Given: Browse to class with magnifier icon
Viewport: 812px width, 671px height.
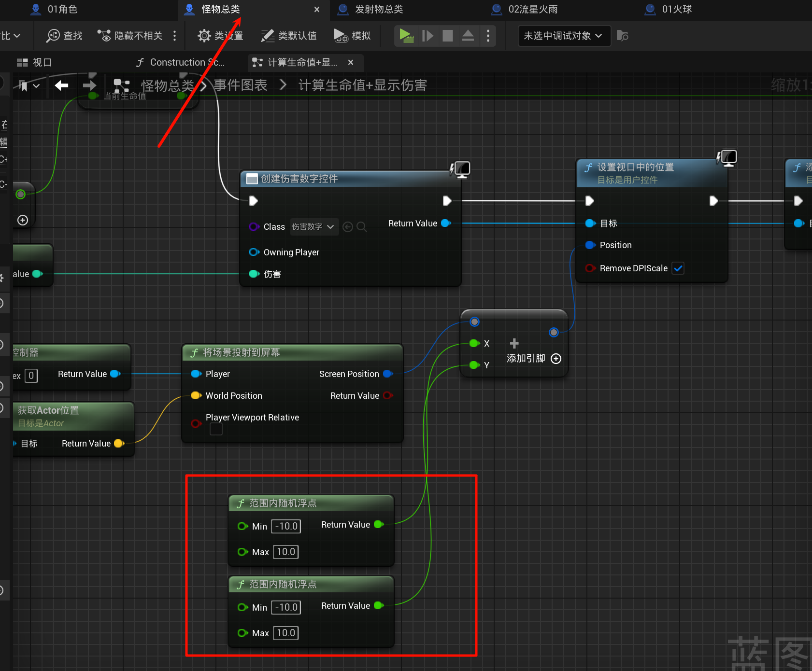Looking at the screenshot, I should coord(361,227).
